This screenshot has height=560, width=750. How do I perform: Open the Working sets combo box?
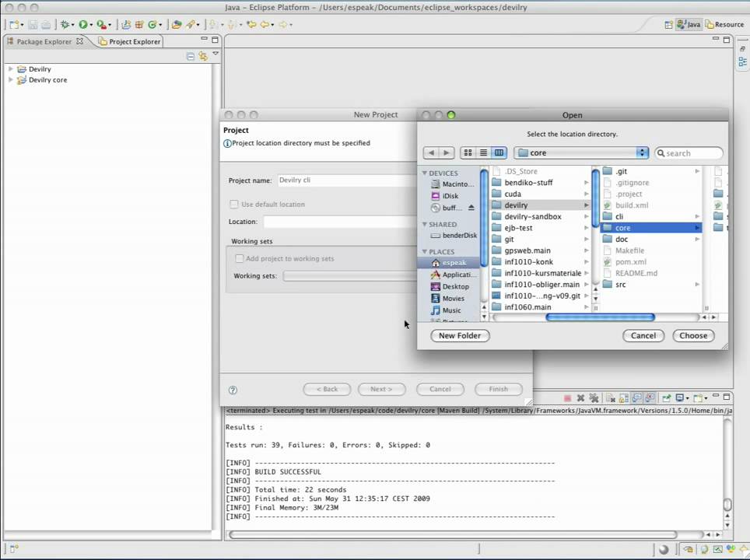[x=349, y=276]
